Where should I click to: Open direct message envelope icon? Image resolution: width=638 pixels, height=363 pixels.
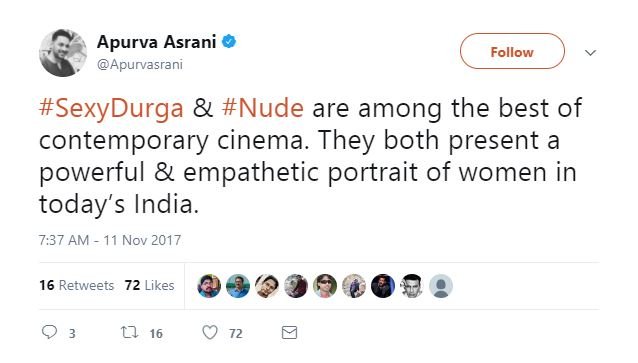pyautogui.click(x=289, y=332)
